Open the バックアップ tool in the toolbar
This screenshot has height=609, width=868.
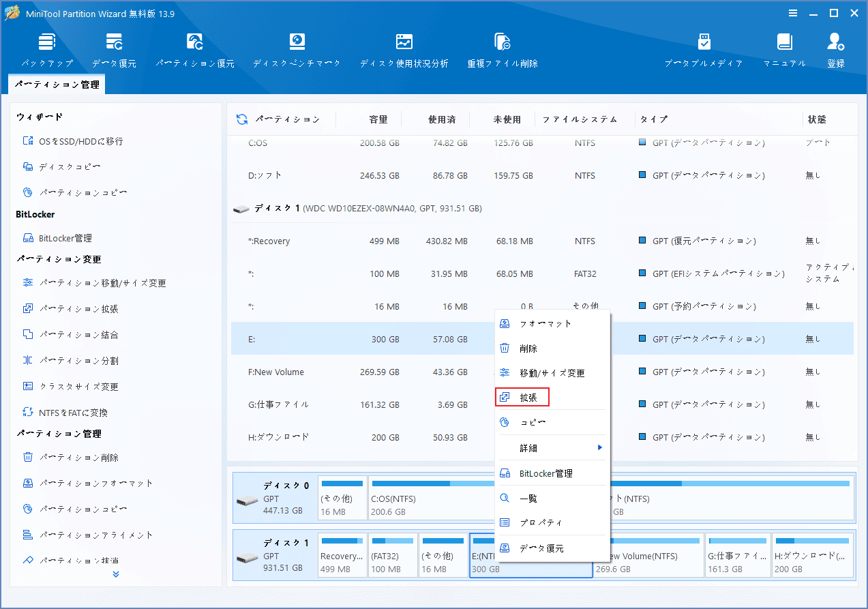[46, 50]
